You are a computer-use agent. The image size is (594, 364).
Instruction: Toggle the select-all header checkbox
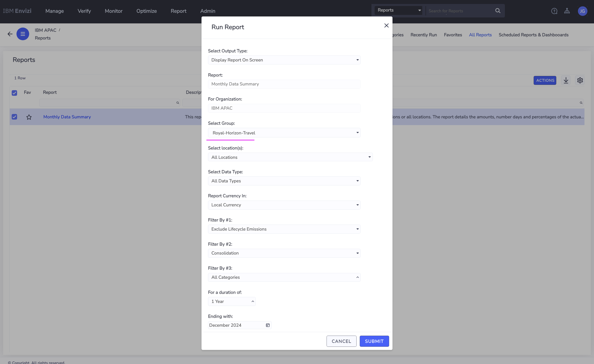coord(14,93)
